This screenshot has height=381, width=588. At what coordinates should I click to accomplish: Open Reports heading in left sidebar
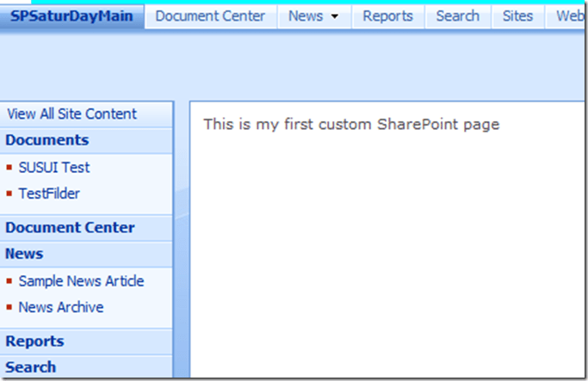coord(34,341)
